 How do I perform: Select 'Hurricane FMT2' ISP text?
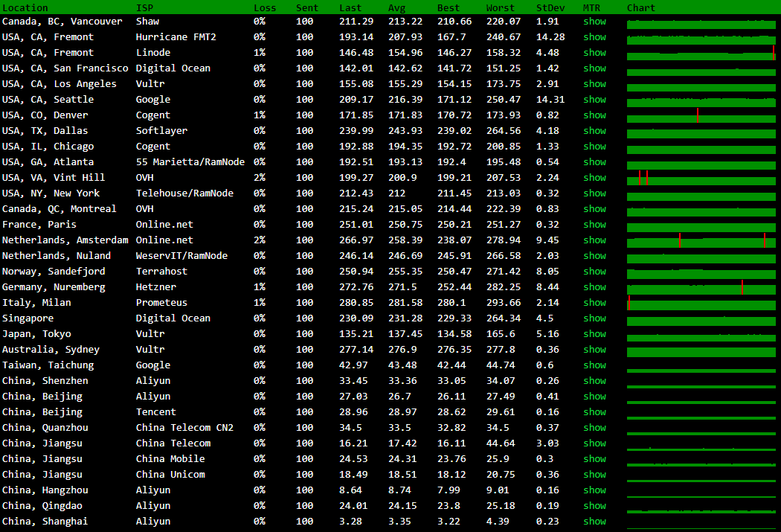(176, 37)
